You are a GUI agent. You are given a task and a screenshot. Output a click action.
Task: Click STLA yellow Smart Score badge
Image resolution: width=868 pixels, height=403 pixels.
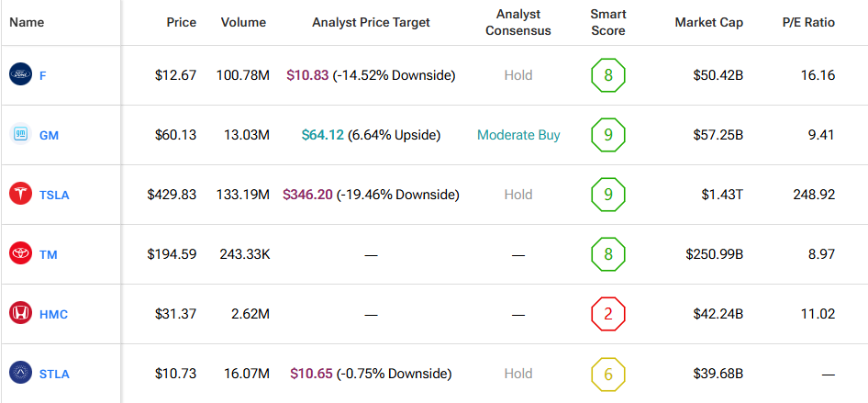tap(607, 374)
